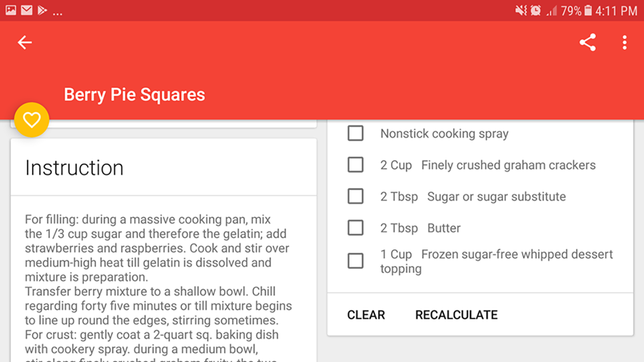This screenshot has height=362, width=644.
Task: Clear all ingredient selections
Action: pyautogui.click(x=366, y=315)
